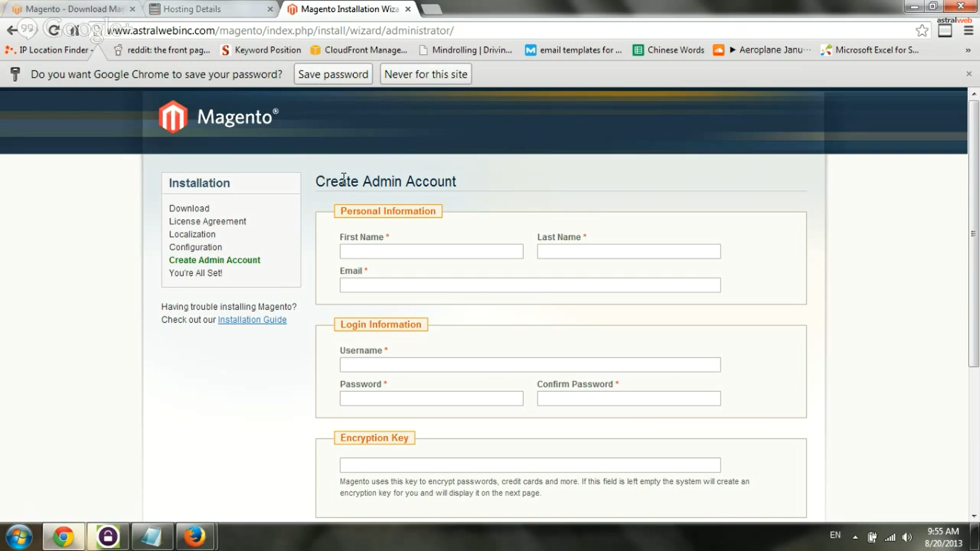This screenshot has height=551, width=980.
Task: Click Never for this site
Action: coord(426,74)
